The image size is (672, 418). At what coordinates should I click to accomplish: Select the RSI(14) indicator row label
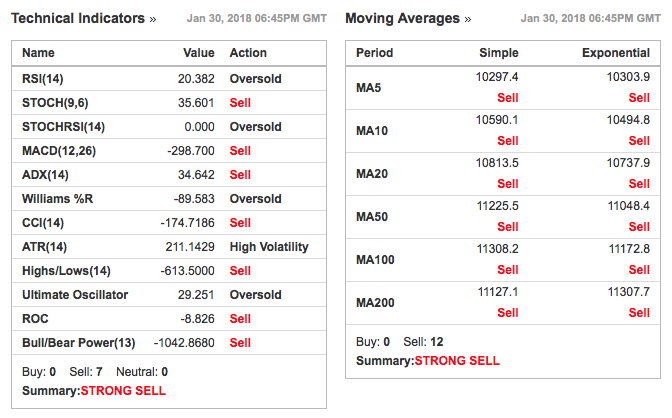point(44,78)
